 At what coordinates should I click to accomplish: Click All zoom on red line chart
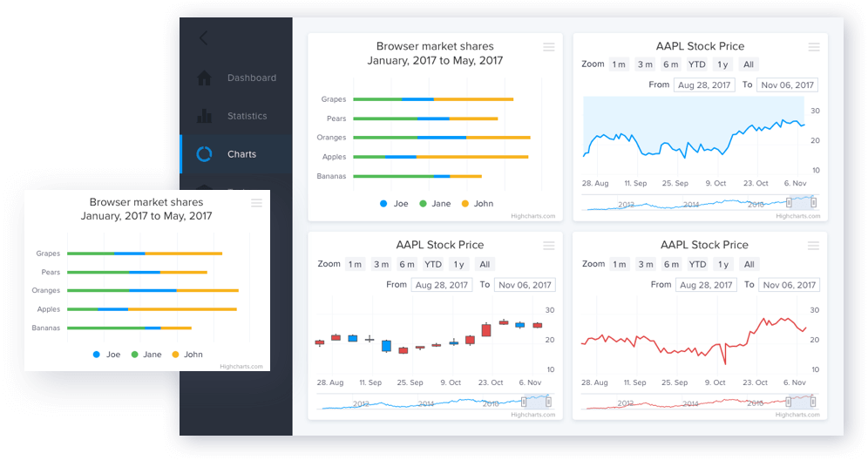tap(749, 265)
